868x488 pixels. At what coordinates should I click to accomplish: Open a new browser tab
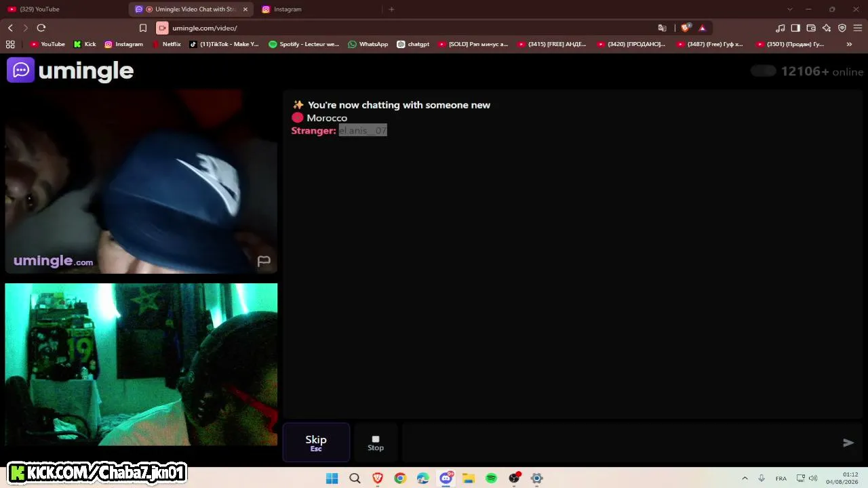(x=391, y=9)
